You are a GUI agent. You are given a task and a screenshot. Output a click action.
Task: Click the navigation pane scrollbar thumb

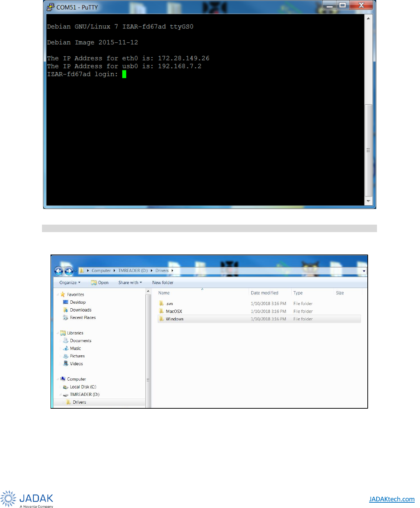(148, 380)
